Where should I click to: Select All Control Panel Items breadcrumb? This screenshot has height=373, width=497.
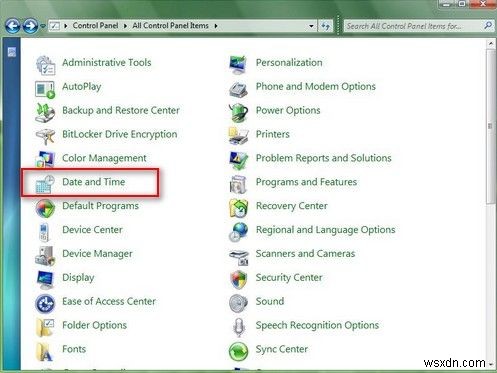(170, 26)
